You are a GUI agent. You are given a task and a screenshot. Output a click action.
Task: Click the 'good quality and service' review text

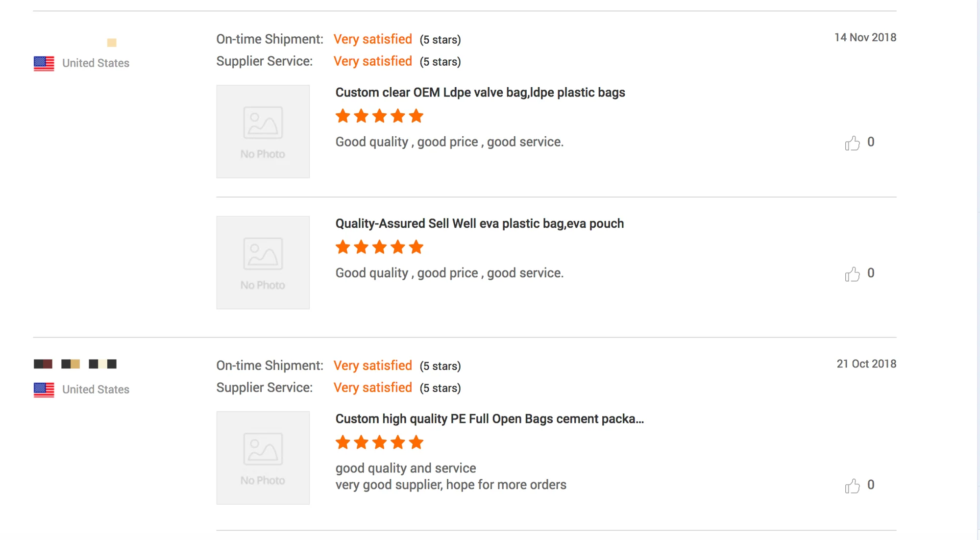pos(406,468)
